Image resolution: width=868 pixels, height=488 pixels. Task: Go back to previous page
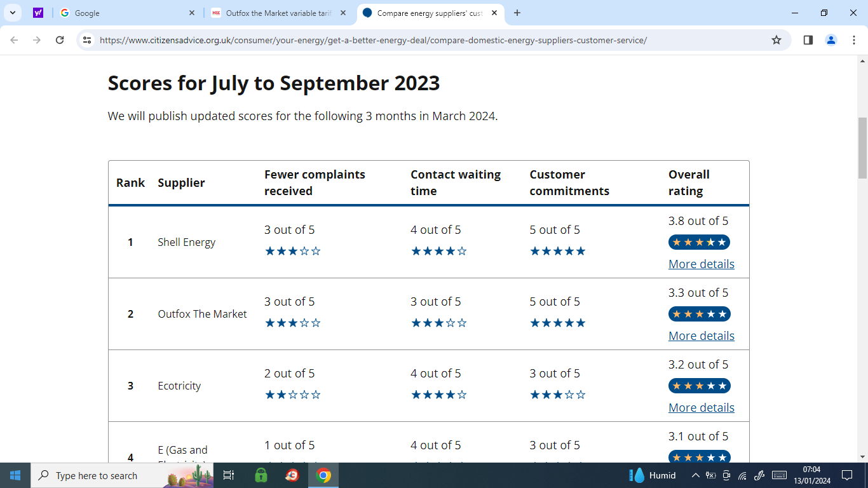coord(15,40)
